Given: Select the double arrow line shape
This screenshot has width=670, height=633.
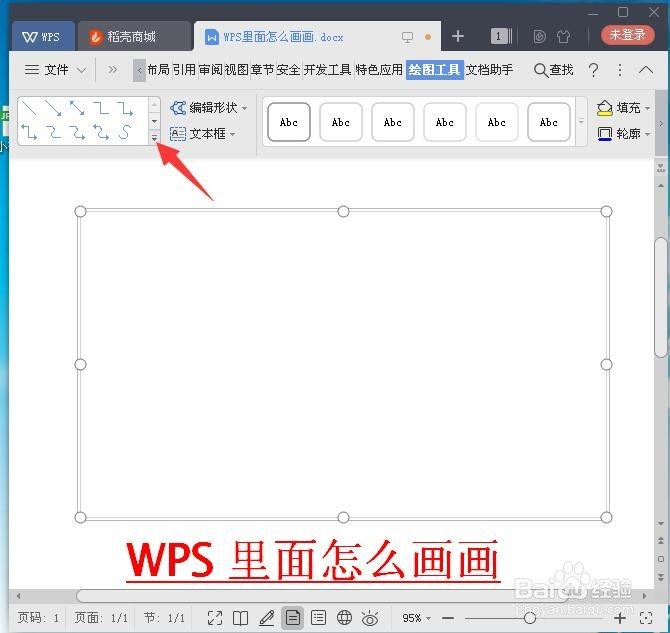Looking at the screenshot, I should click(77, 108).
